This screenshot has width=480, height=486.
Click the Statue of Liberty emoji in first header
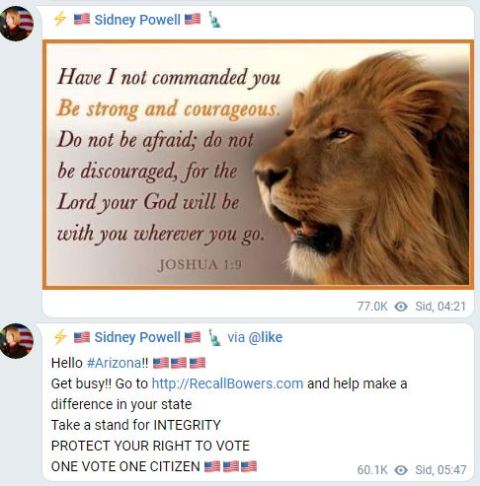point(214,19)
